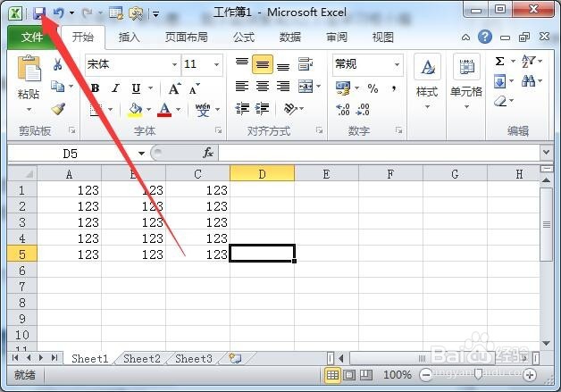The image size is (561, 392).
Task: Center text horizontally
Action: 263,87
